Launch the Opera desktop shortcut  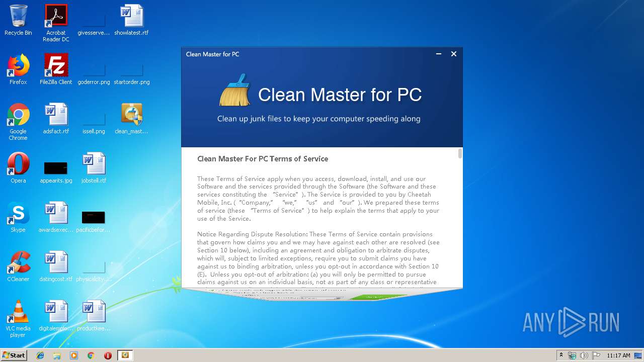coord(18,168)
